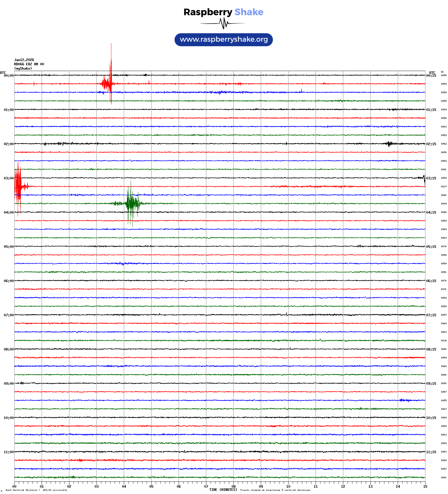Click the vertical division 200.00 microvolts note

click(x=36, y=490)
